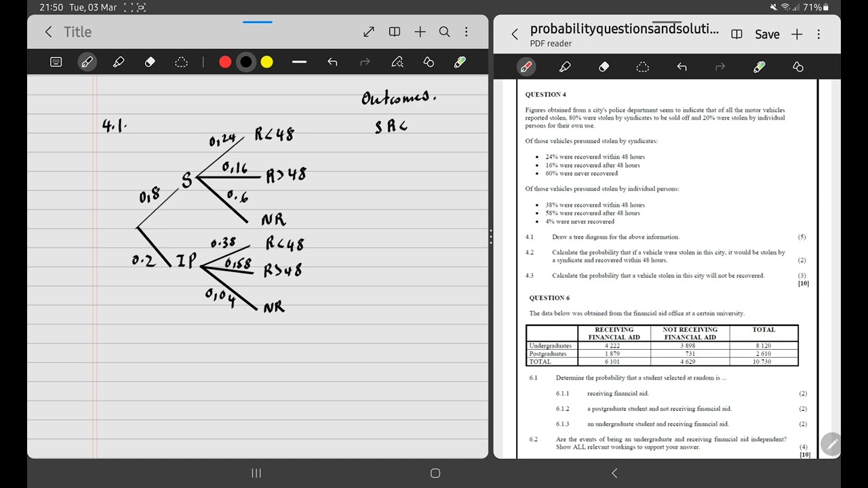Redo the stroke in the note
This screenshot has width=868, height=488.
pos(365,62)
